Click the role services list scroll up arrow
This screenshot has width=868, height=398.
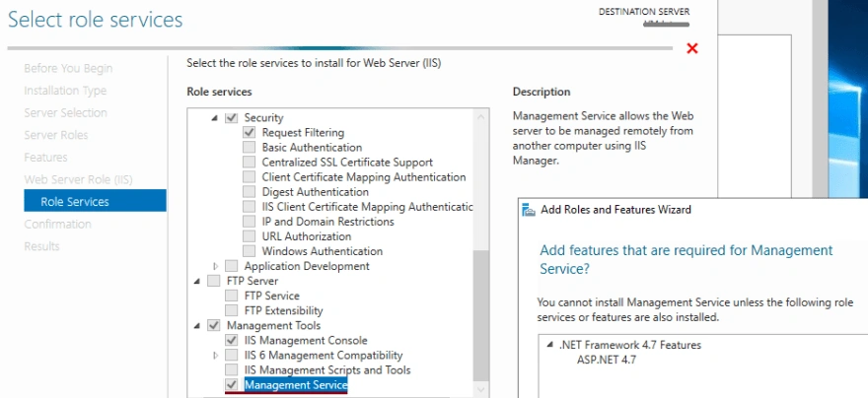pyautogui.click(x=480, y=116)
